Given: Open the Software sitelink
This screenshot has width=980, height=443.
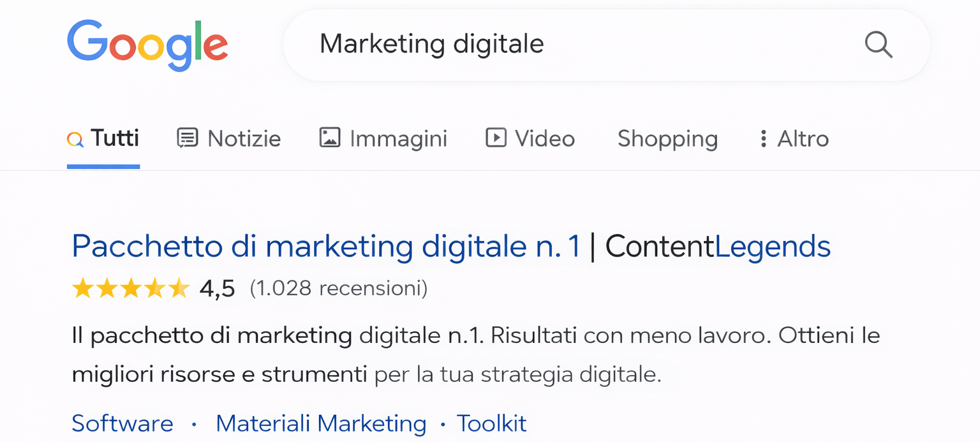Looking at the screenshot, I should pos(122,423).
